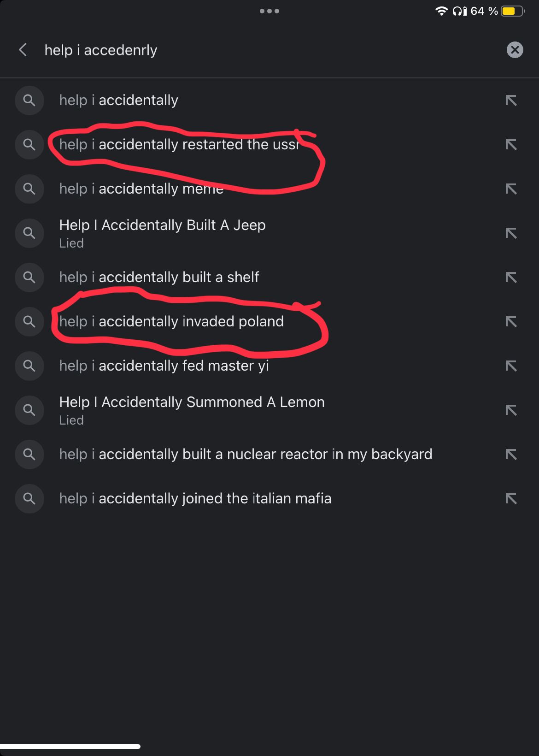
Task: Search for 'help i accidentally restarted the ussr'
Action: coord(179,145)
